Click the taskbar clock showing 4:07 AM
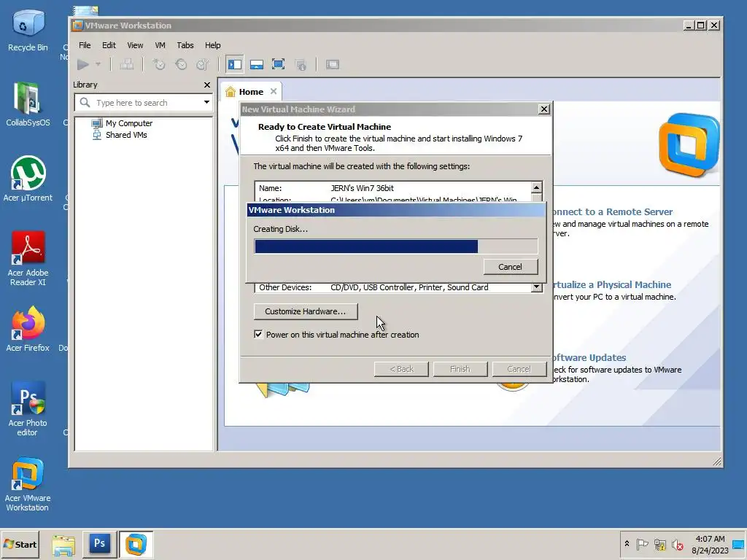 click(x=710, y=544)
